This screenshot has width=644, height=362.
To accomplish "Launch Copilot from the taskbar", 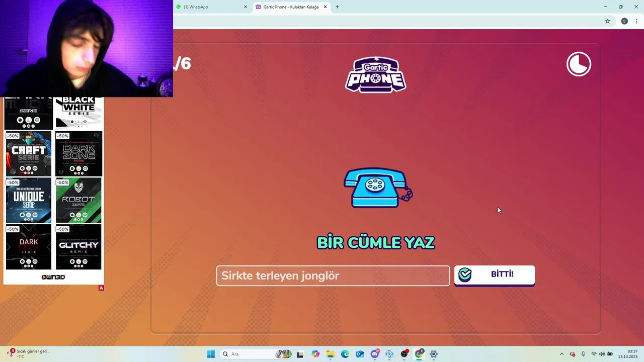I will point(315,354).
